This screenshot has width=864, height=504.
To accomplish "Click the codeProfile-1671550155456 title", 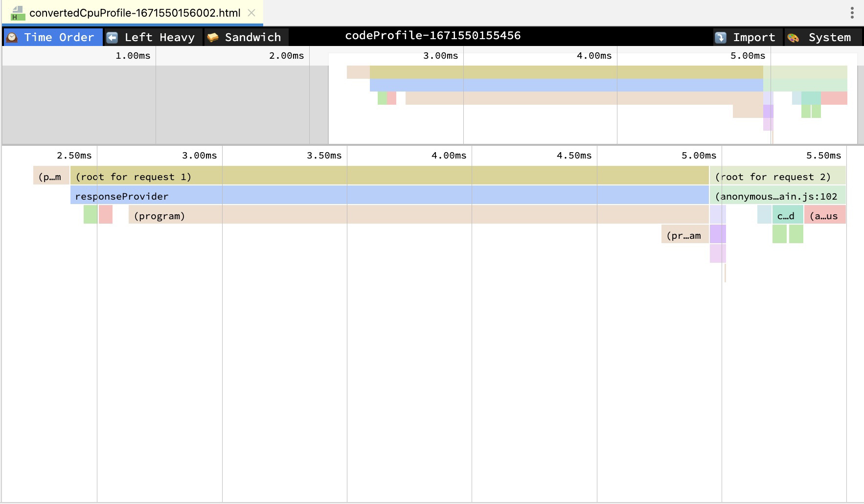I will [x=432, y=36].
